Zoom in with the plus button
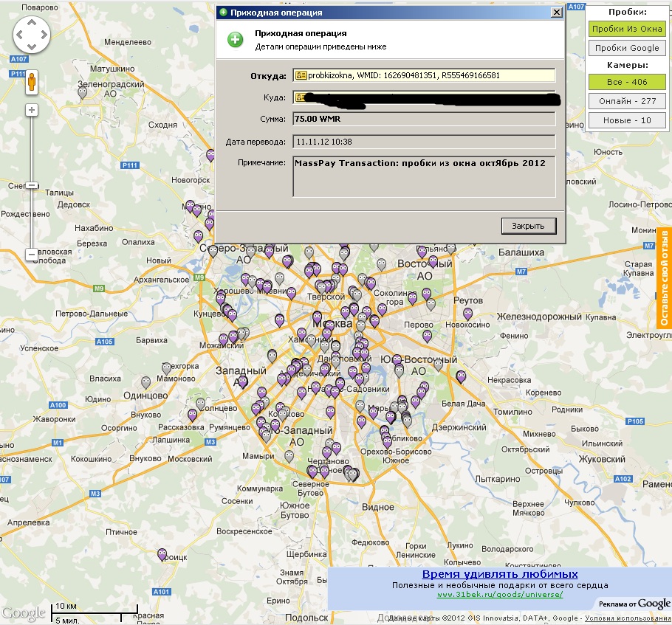The image size is (672, 625). (31, 110)
